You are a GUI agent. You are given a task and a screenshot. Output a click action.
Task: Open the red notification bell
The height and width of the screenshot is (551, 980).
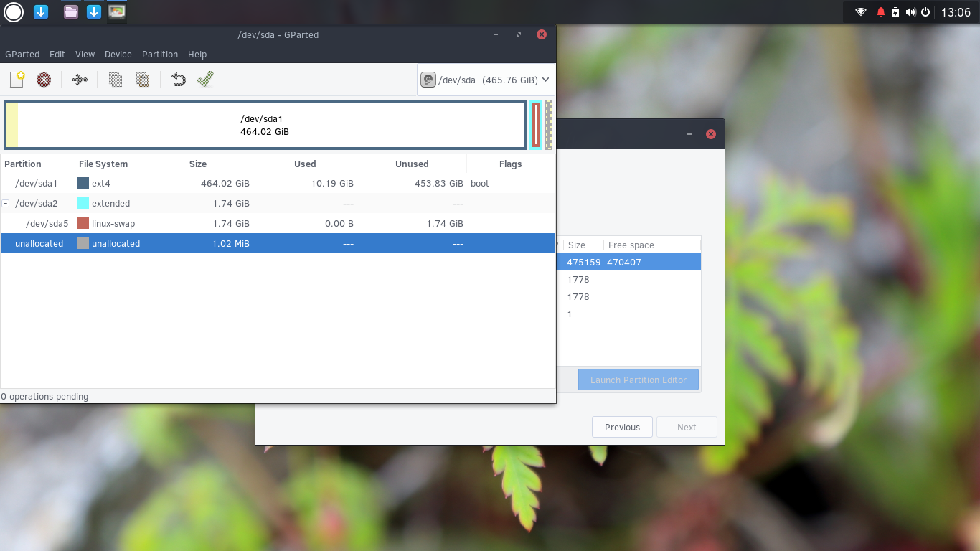point(881,12)
